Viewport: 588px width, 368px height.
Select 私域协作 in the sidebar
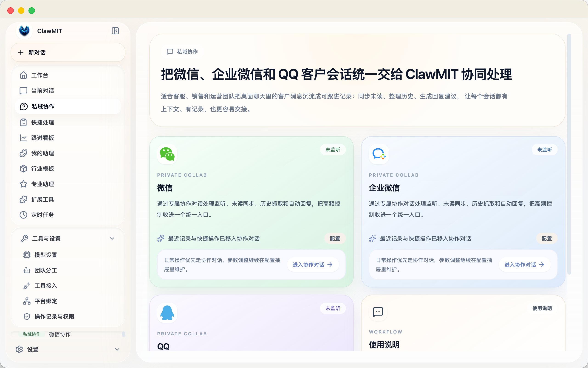coord(68,106)
